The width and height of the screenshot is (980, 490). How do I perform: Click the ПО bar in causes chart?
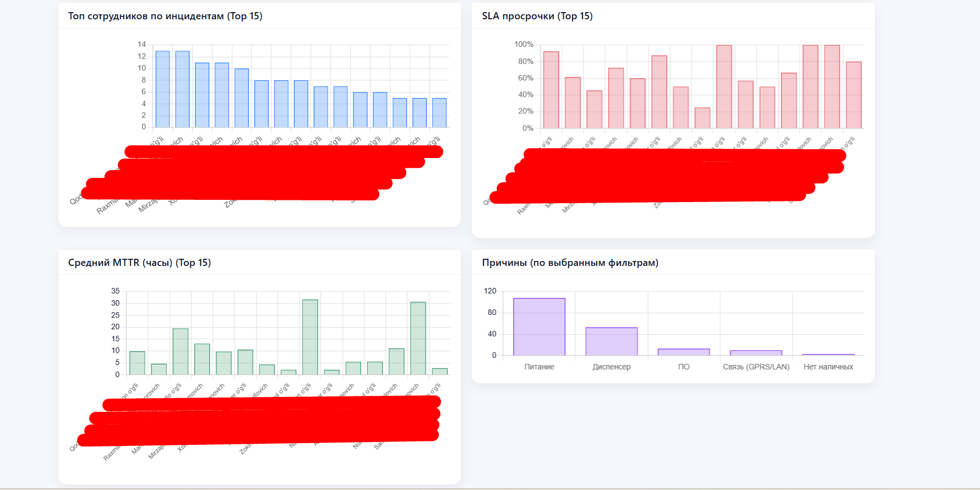click(683, 352)
